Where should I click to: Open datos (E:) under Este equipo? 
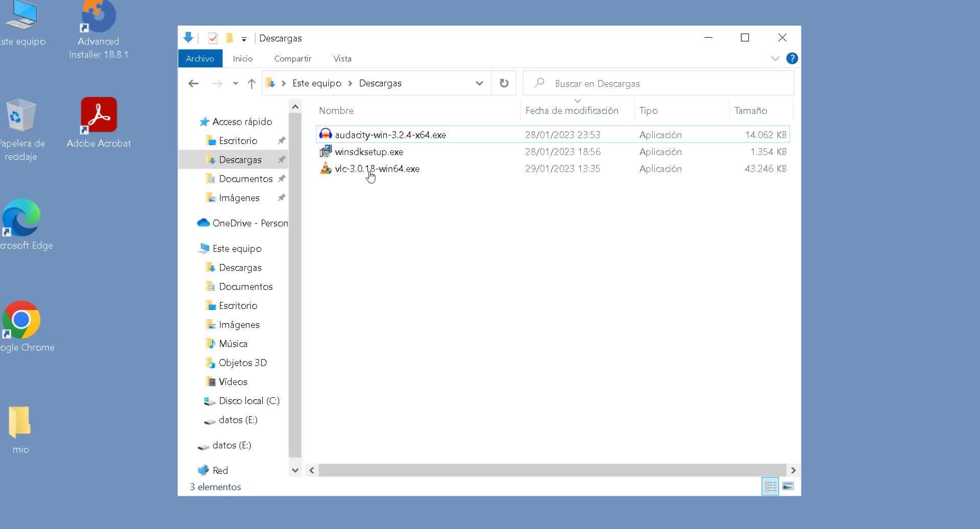(230, 420)
